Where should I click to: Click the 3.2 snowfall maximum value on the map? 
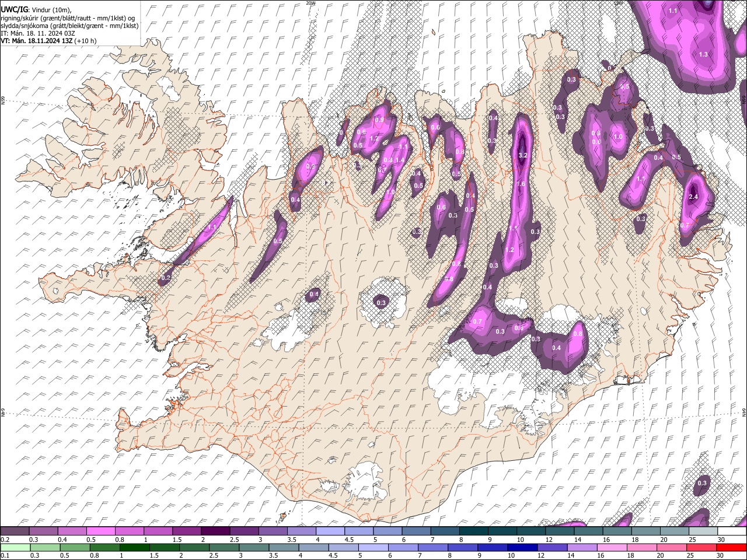pos(523,155)
